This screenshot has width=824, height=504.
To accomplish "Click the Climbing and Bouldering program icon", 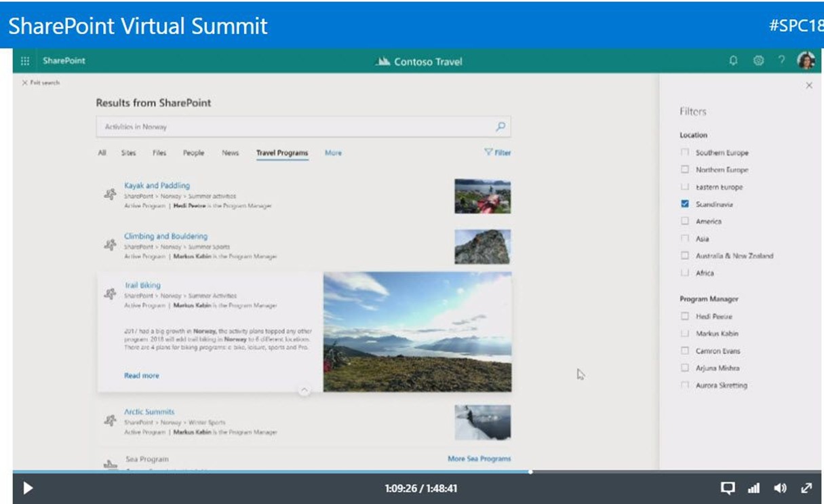I will click(110, 245).
